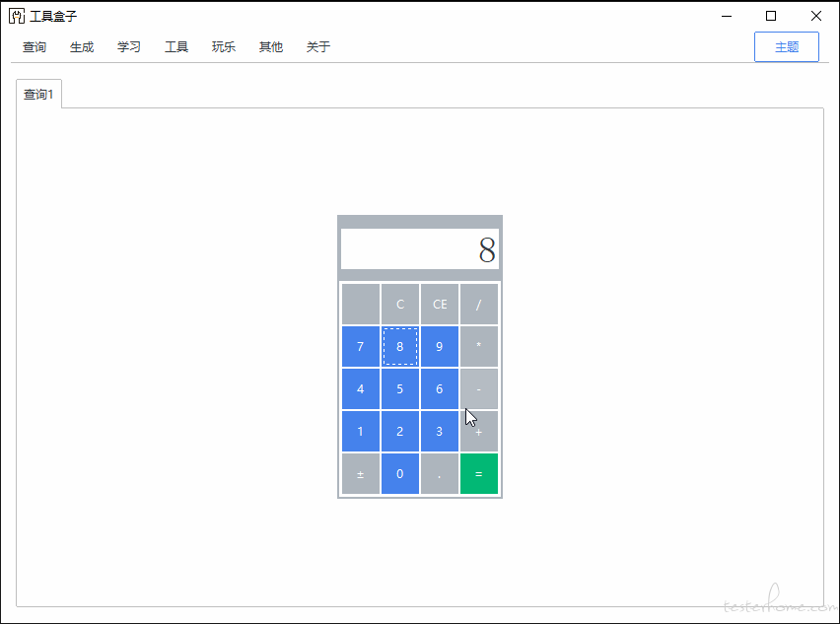Tap the 1 key
840x624 pixels.
[361, 431]
